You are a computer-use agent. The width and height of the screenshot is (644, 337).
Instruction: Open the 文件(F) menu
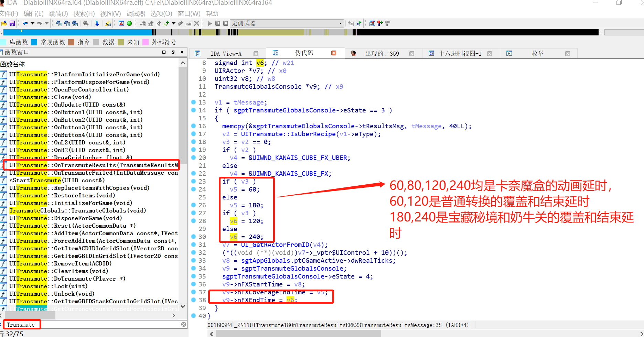pyautogui.click(x=9, y=14)
